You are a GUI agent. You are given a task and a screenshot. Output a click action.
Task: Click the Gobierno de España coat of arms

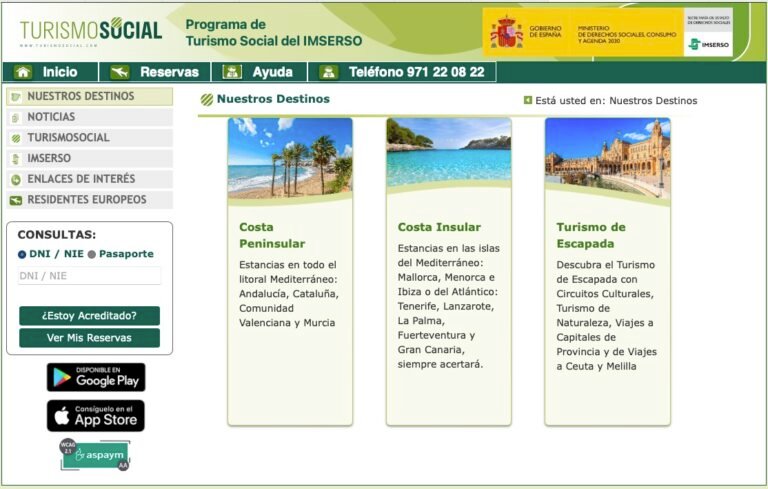(x=506, y=32)
